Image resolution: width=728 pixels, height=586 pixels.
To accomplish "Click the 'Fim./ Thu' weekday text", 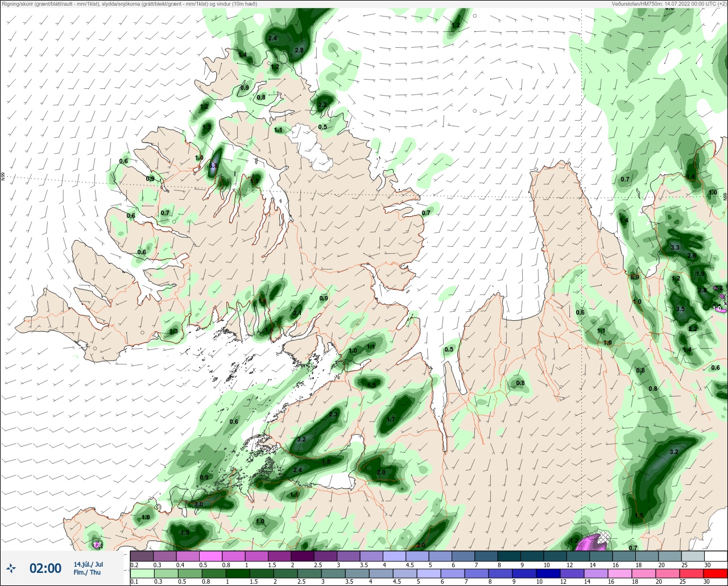I will [87, 572].
